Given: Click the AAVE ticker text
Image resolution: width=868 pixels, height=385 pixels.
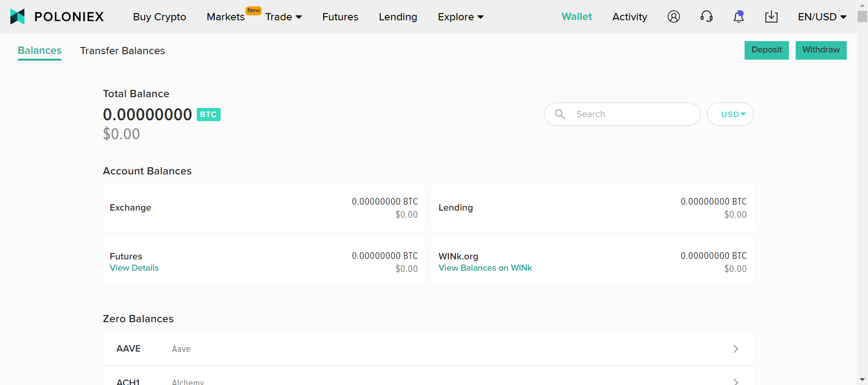Looking at the screenshot, I should point(128,349).
